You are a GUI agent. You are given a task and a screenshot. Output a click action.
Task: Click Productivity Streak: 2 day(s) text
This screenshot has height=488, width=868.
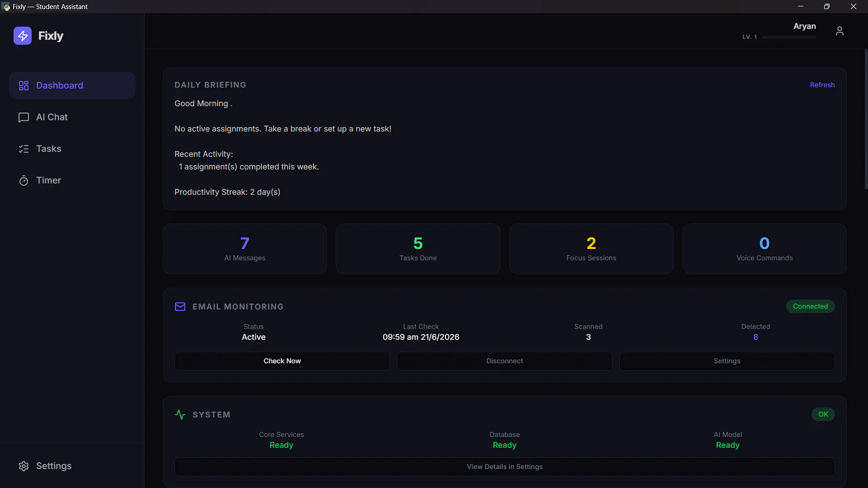tap(227, 192)
